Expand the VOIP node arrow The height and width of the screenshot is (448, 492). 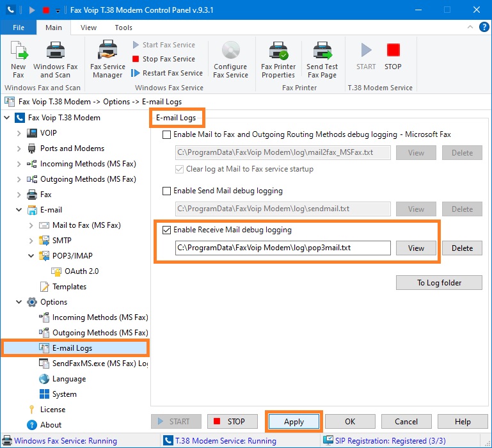pyautogui.click(x=19, y=133)
